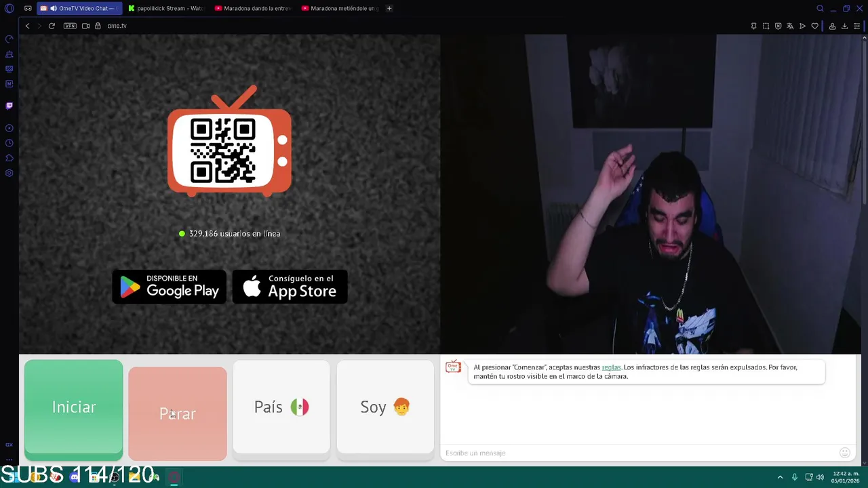This screenshot has width=868, height=488.
Task: Mute audio on the OmeTV tab
Action: pyautogui.click(x=54, y=8)
